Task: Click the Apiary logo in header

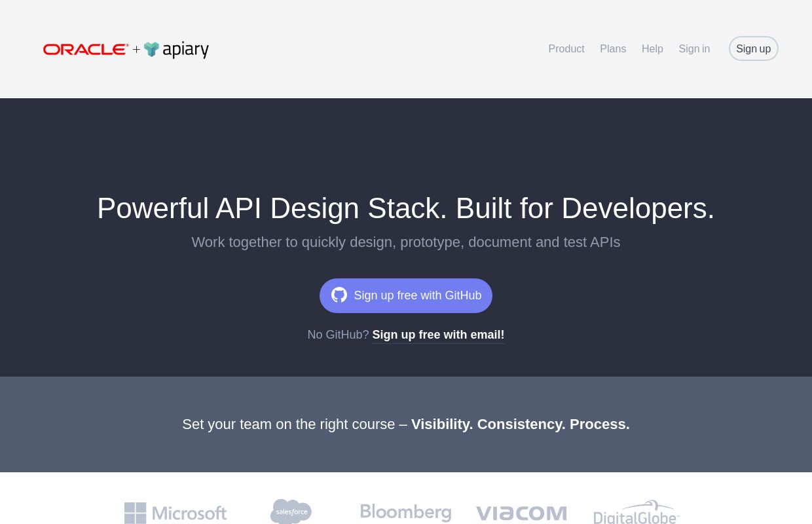Action: tap(176, 50)
